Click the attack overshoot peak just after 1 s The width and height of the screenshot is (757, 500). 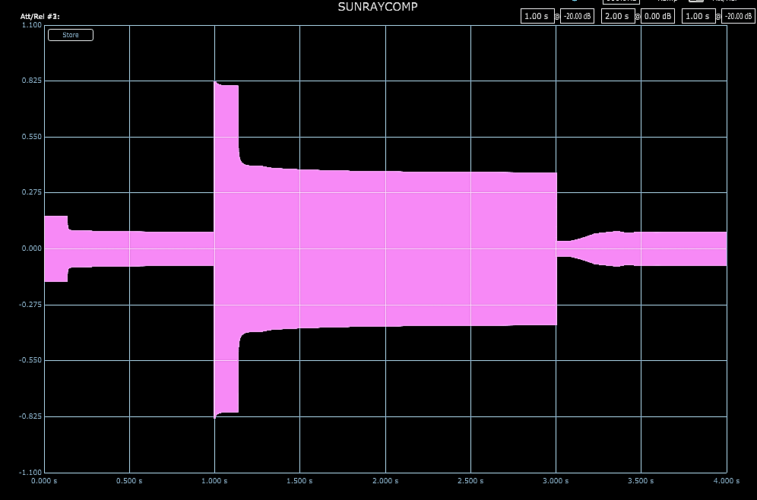point(227,86)
